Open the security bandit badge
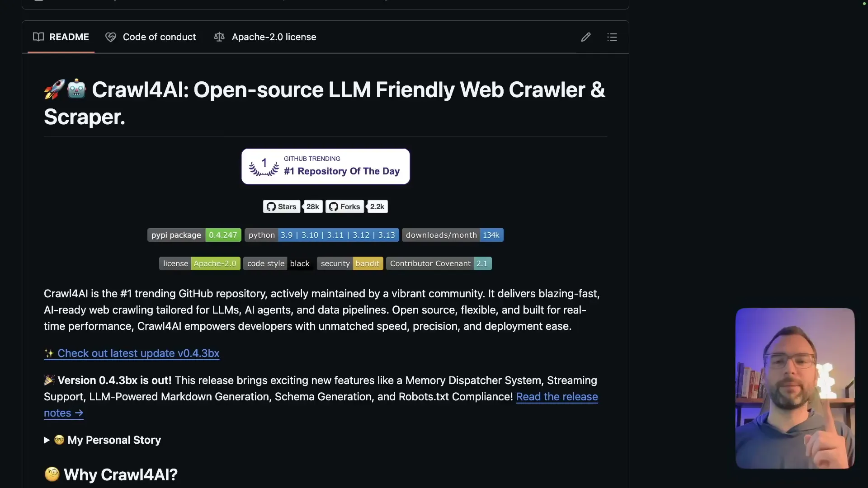This screenshot has height=488, width=868. (x=350, y=263)
